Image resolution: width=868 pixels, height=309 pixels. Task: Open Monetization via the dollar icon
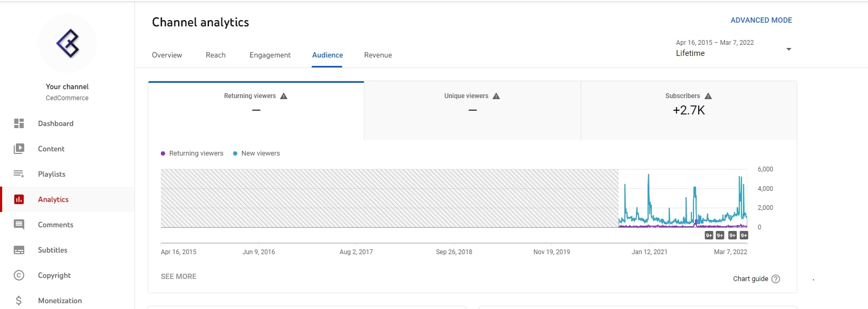pos(19,301)
